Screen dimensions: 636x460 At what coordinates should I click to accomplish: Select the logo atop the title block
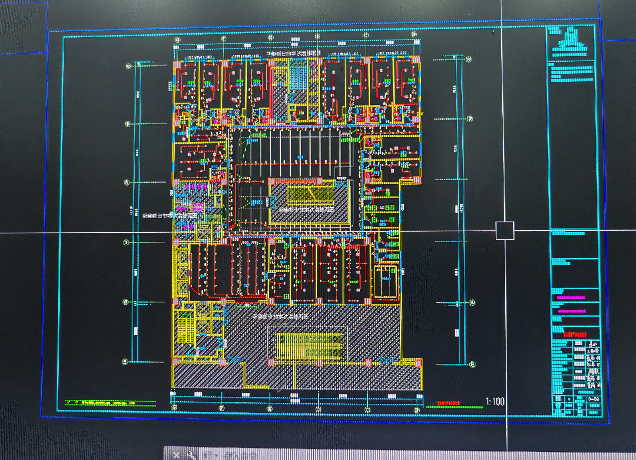tap(570, 41)
